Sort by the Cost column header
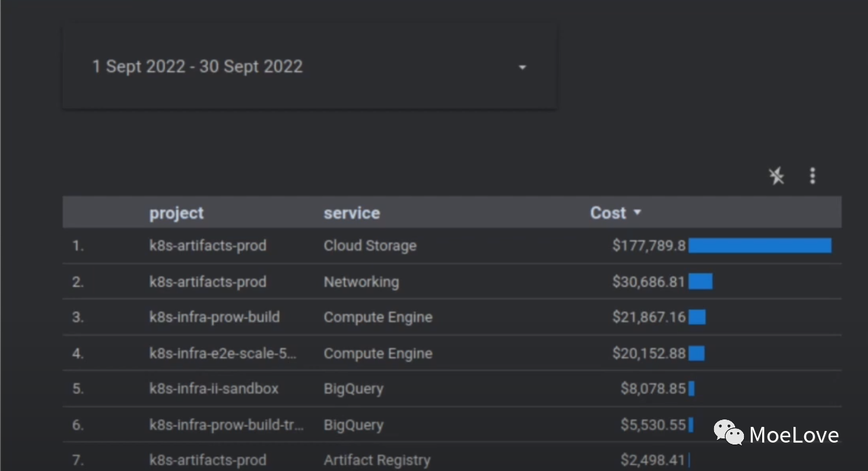868x471 pixels. pos(608,213)
